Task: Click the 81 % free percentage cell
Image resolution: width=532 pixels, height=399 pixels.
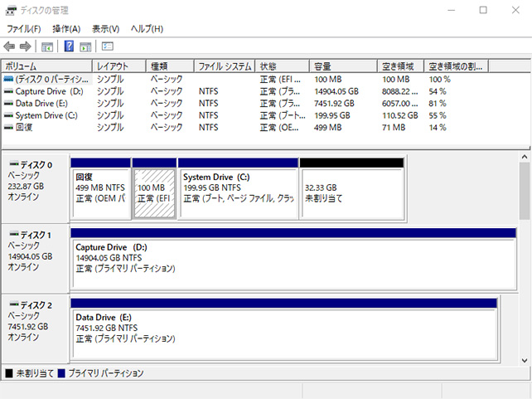Action: coord(438,103)
